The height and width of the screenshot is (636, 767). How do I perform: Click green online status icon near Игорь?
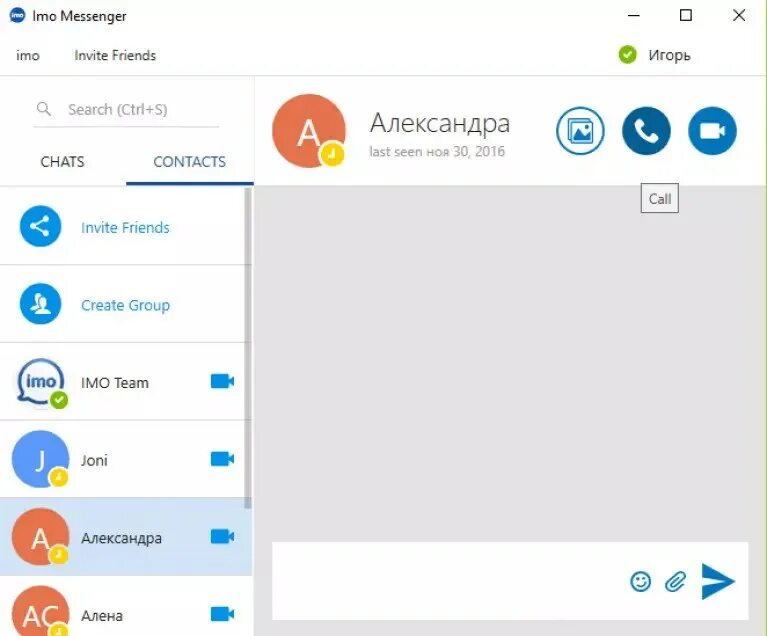click(628, 55)
